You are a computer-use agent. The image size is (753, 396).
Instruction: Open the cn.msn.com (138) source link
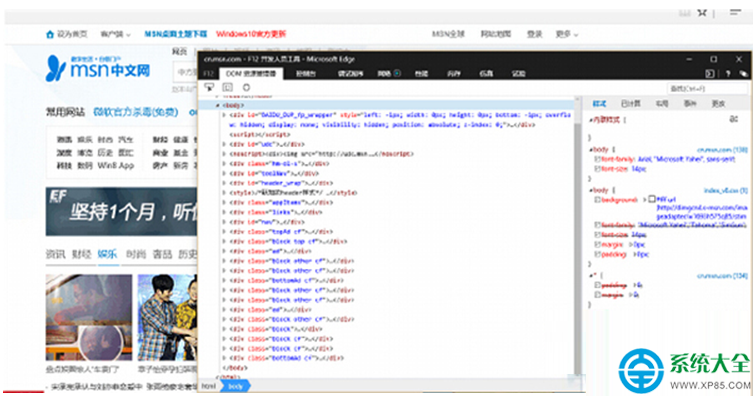pos(722,150)
